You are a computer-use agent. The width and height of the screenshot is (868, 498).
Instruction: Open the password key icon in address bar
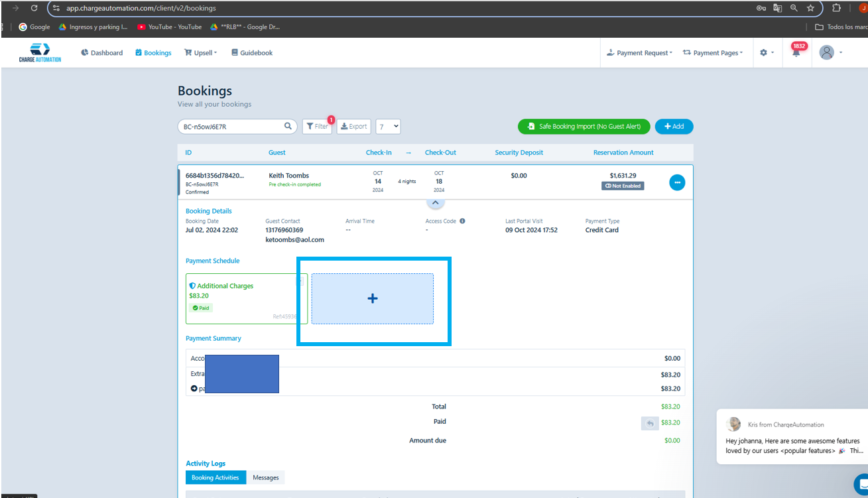[761, 8]
